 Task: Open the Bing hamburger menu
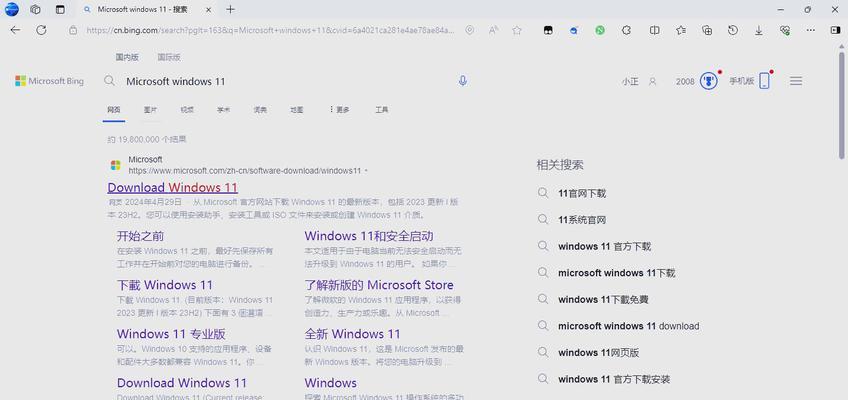click(x=796, y=81)
